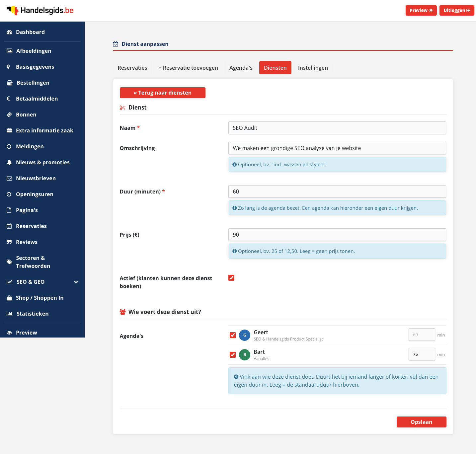The height and width of the screenshot is (454, 476).
Task: Open Meldingen in the sidebar
Action: pyautogui.click(x=42, y=146)
